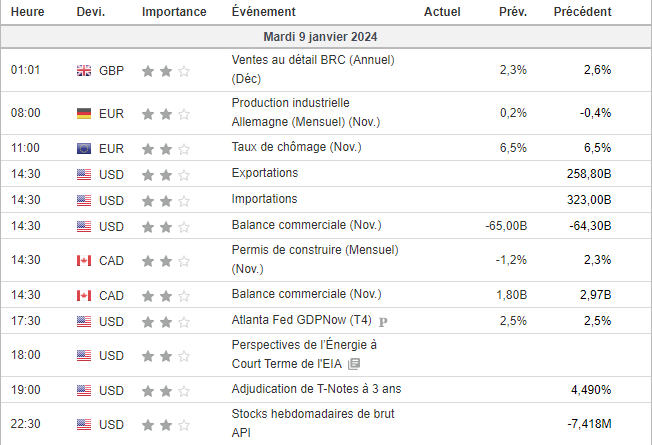Image resolution: width=652 pixels, height=445 pixels.
Task: Open the Importations event link
Action: [264, 199]
